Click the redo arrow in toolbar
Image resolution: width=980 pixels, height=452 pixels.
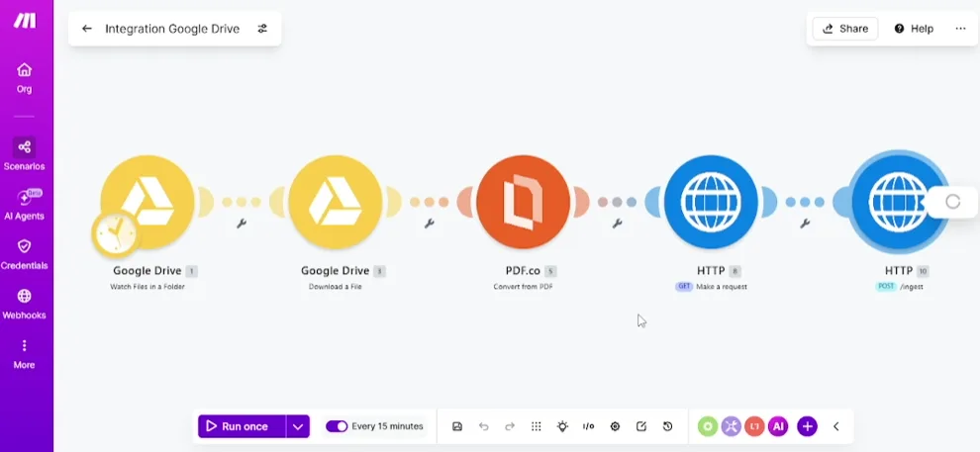(x=510, y=426)
